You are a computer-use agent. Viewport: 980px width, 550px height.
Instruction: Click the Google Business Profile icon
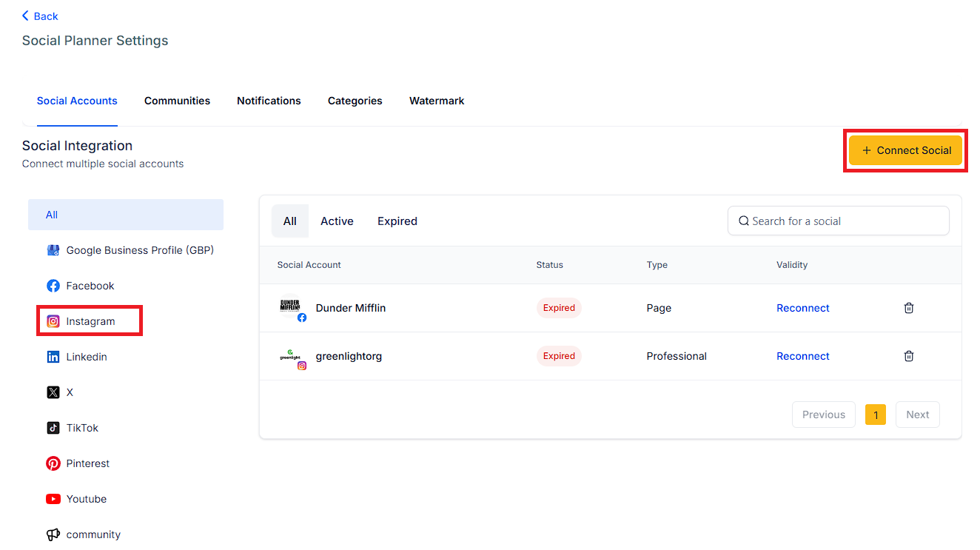point(53,250)
